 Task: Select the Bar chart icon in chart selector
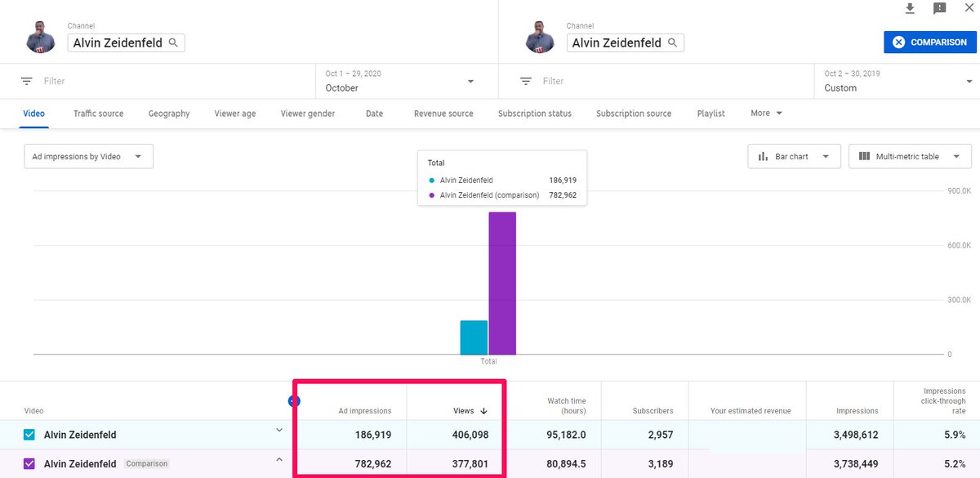pos(762,156)
